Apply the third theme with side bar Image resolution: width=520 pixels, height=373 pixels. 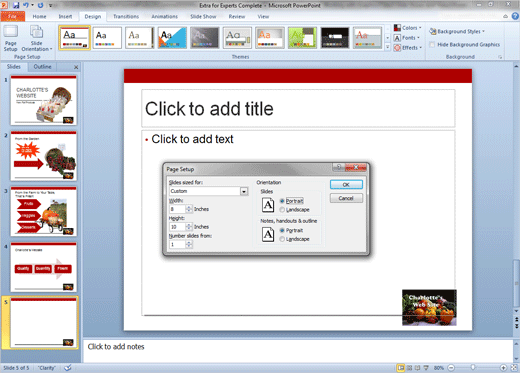click(x=139, y=38)
